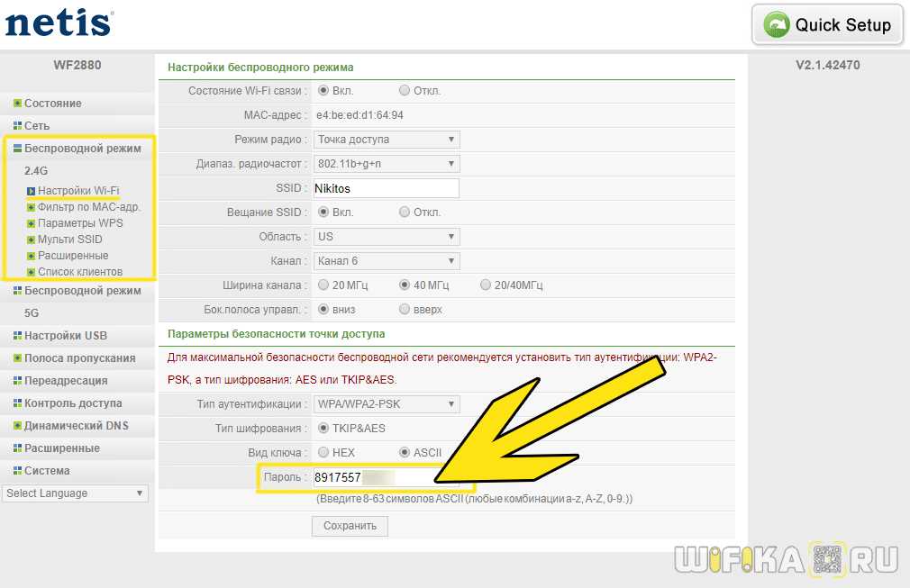This screenshot has width=910, height=588.
Task: Click the Quick Setup button
Action: [828, 25]
